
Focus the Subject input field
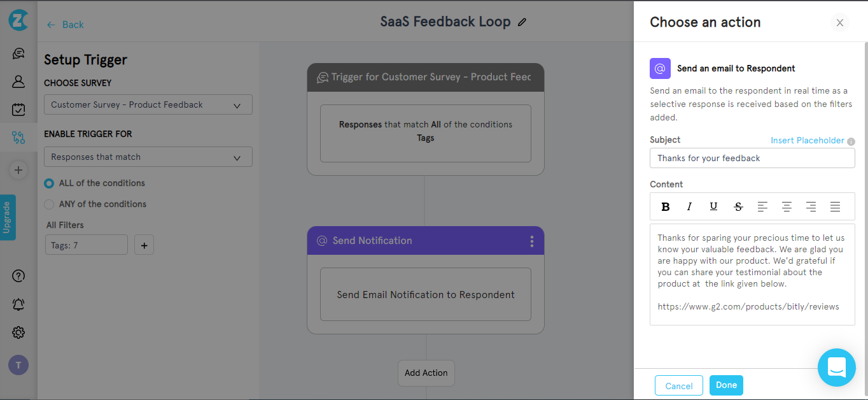click(x=752, y=158)
